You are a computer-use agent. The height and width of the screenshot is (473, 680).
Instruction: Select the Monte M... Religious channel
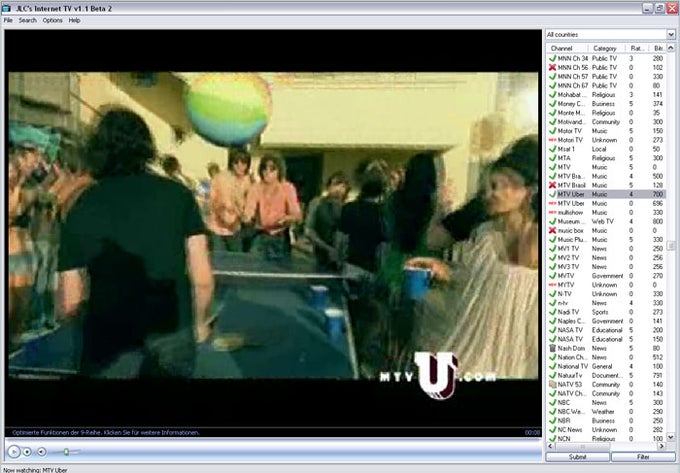click(x=606, y=113)
